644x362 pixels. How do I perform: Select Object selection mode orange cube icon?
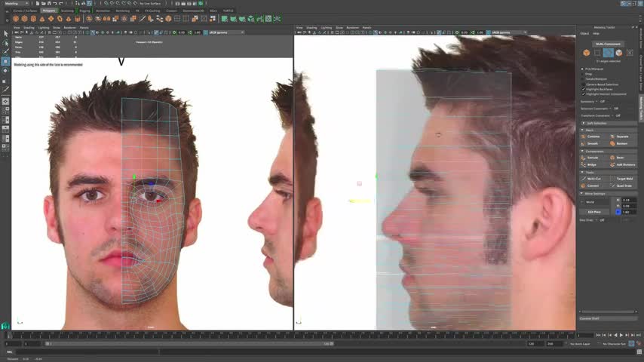[x=587, y=53]
